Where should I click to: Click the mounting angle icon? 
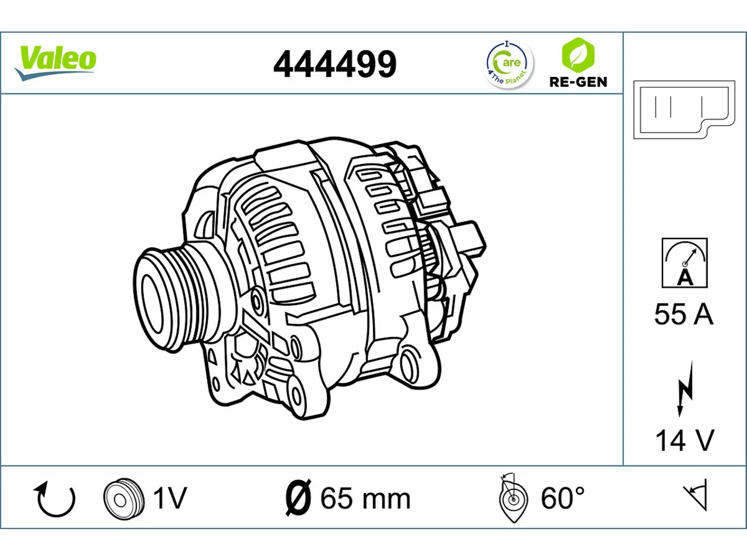coord(513,498)
